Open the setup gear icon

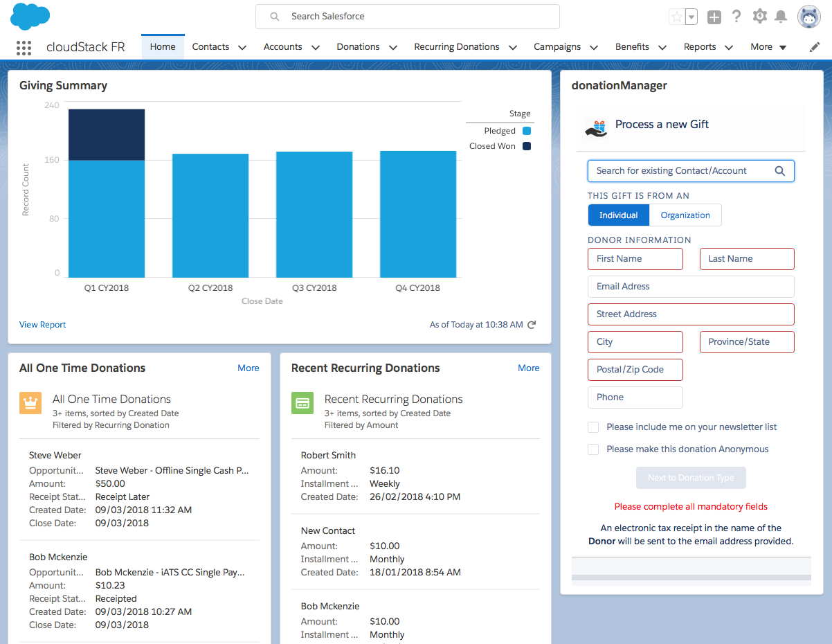click(x=760, y=17)
